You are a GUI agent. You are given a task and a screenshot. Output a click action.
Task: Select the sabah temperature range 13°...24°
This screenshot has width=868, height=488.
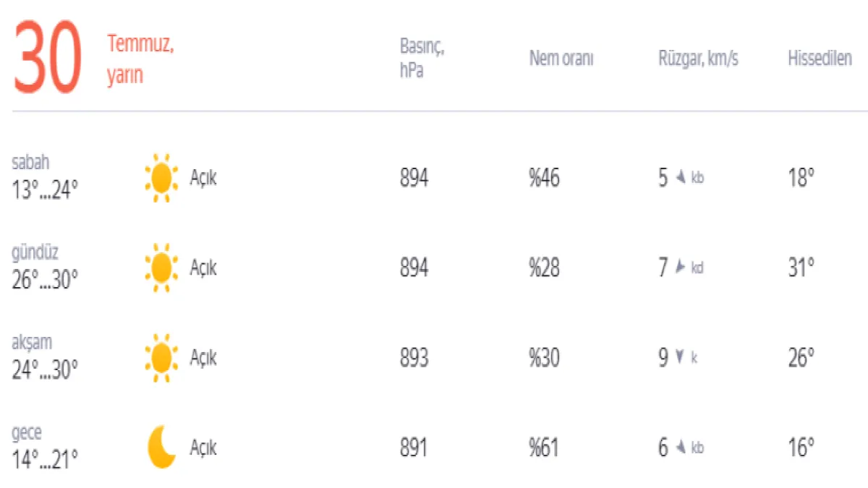(x=45, y=190)
